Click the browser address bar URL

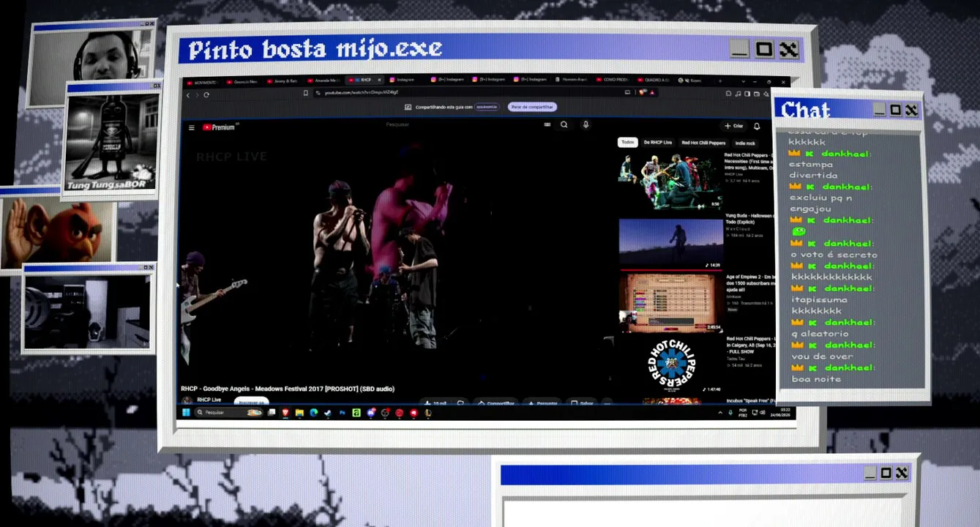pyautogui.click(x=362, y=93)
